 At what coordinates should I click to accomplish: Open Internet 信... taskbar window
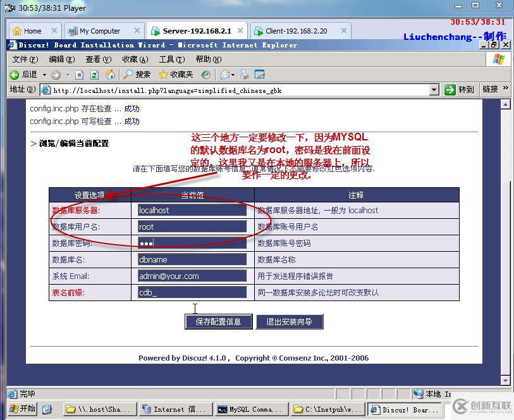tap(176, 409)
